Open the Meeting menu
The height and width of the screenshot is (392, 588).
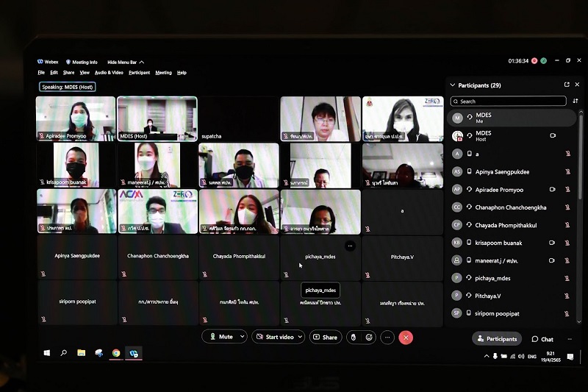pyautogui.click(x=163, y=73)
